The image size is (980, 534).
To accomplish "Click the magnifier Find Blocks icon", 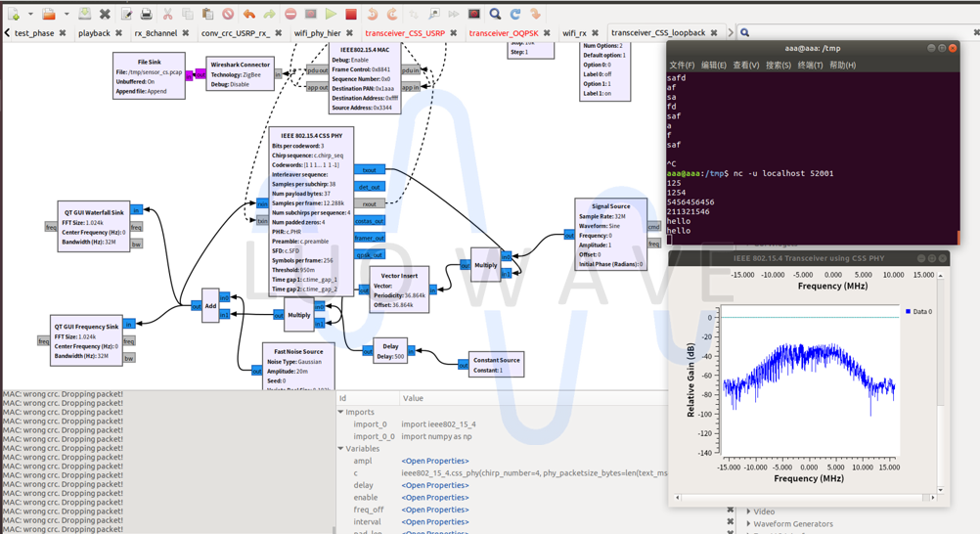I will [495, 14].
